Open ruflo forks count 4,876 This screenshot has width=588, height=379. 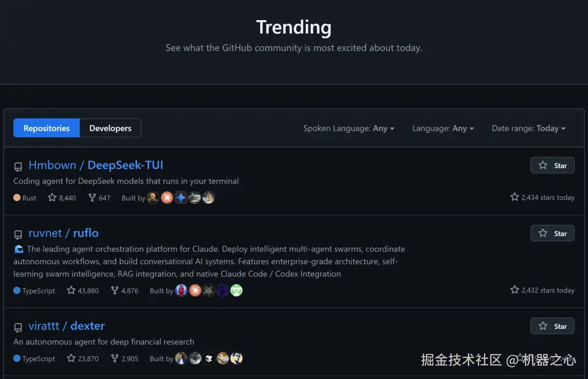(x=125, y=291)
